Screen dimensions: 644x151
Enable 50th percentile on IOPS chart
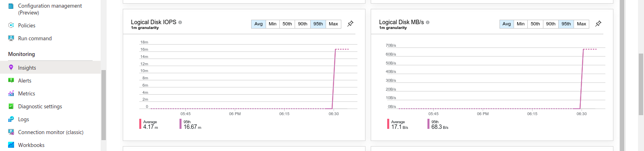(287, 24)
